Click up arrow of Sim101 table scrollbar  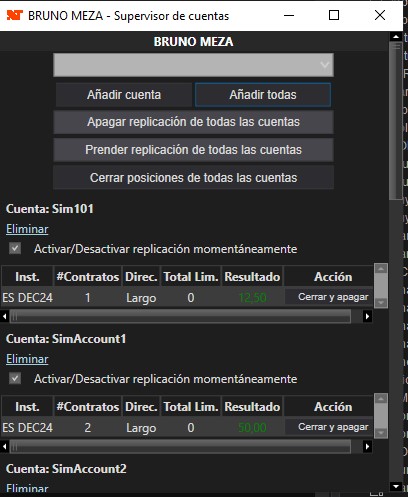pos(381,269)
